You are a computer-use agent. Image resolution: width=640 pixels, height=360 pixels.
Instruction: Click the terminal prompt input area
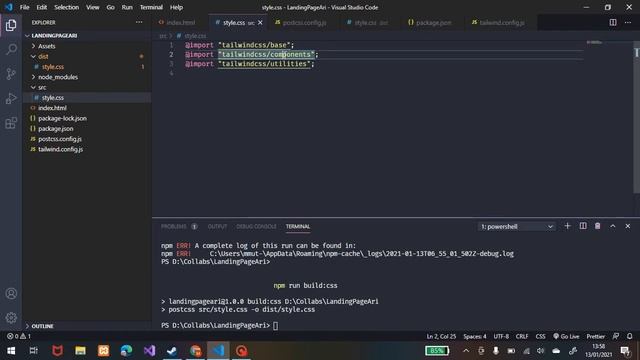pos(276,325)
